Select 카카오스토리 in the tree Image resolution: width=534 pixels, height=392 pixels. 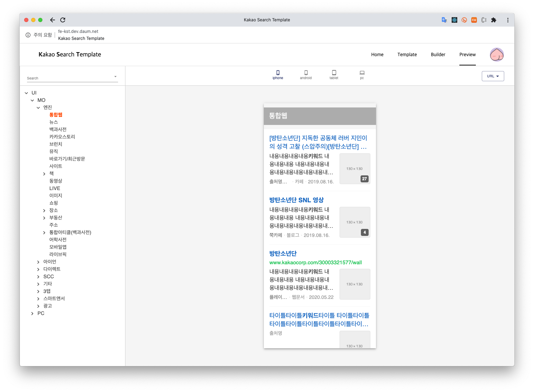pos(62,137)
